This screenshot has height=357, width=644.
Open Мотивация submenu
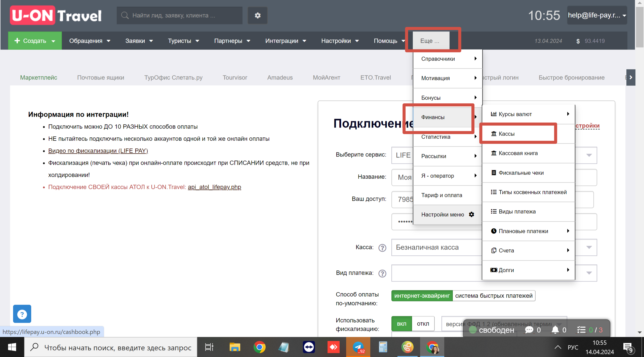pos(448,78)
